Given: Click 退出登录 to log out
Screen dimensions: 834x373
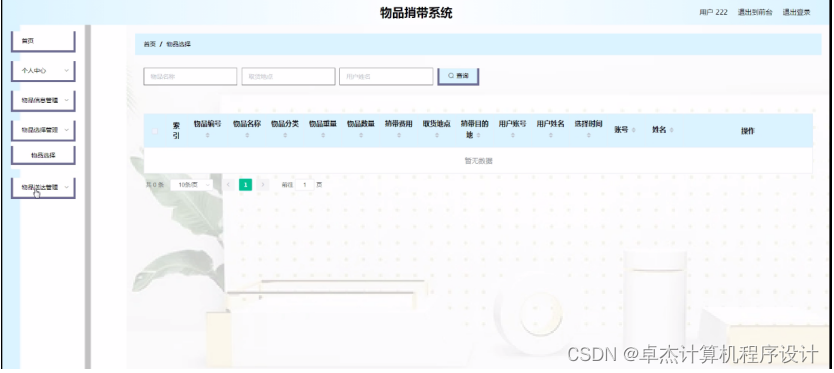Looking at the screenshot, I should coord(796,12).
